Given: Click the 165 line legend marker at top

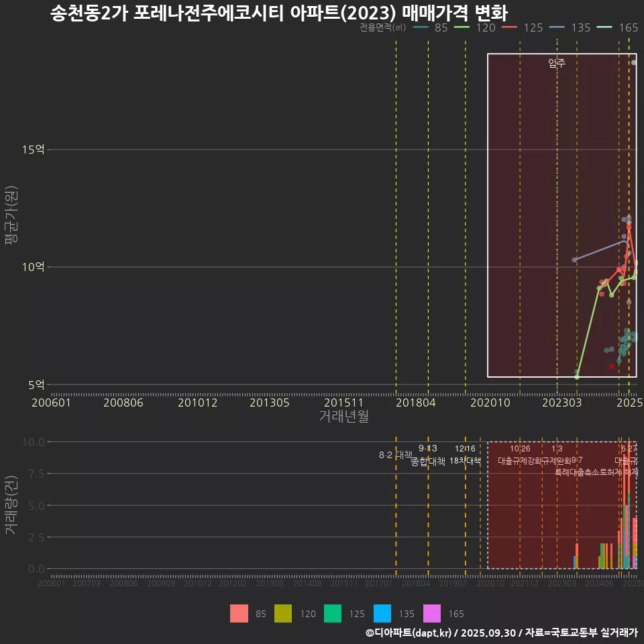Looking at the screenshot, I should click(x=604, y=28).
